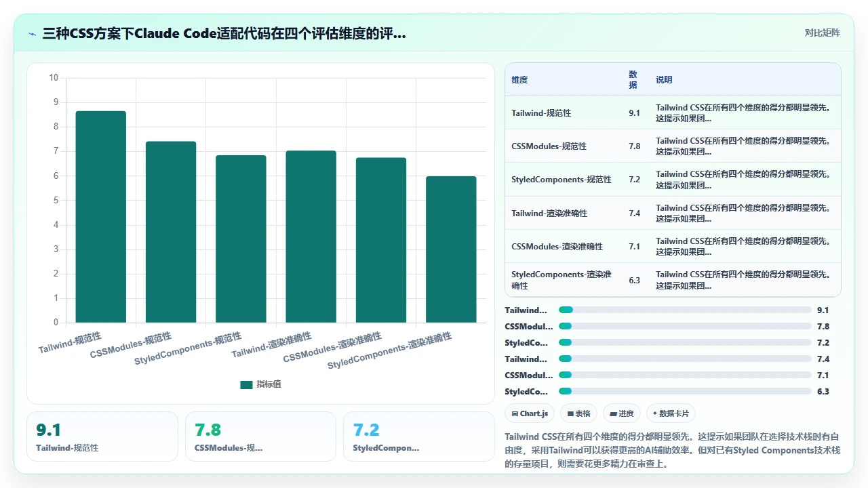
Task: Click the summary paragraph below chips
Action: coord(673,450)
